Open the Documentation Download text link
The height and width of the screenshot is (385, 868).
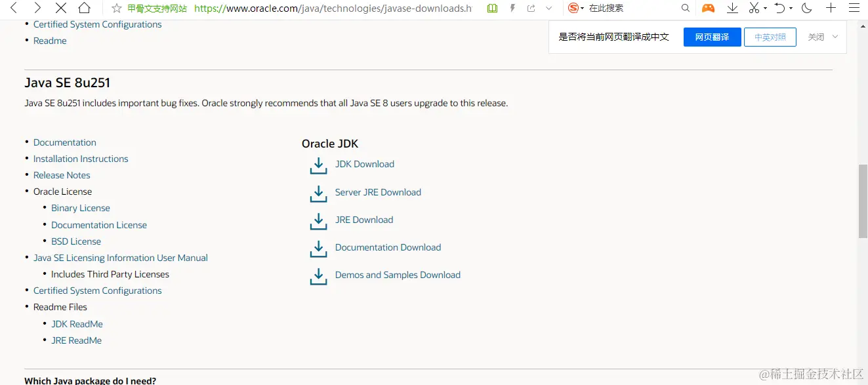point(388,247)
